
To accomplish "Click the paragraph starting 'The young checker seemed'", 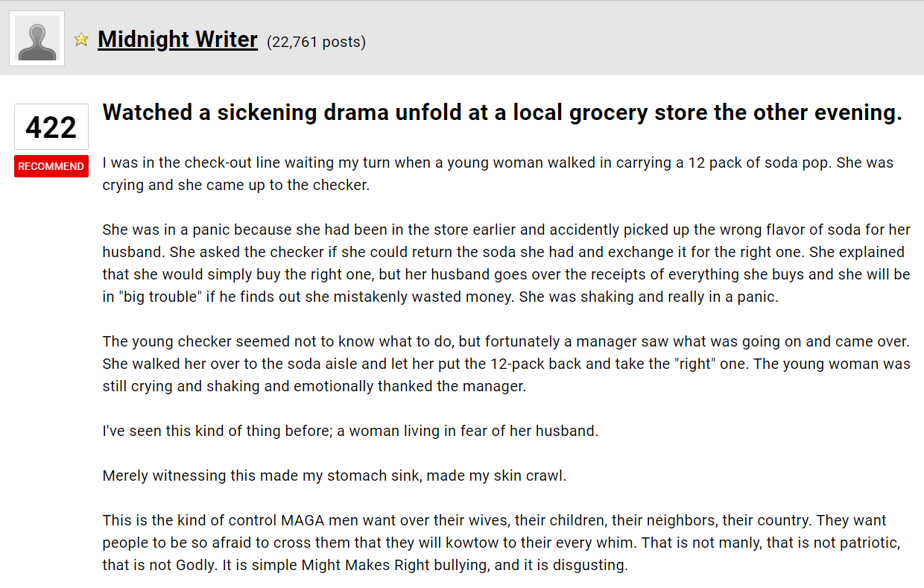I will point(506,364).
